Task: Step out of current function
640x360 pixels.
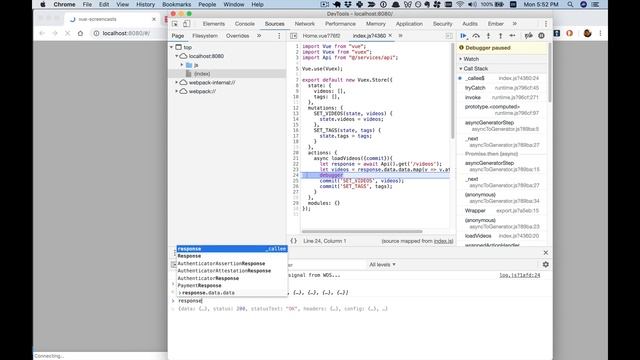Action: 500,36
